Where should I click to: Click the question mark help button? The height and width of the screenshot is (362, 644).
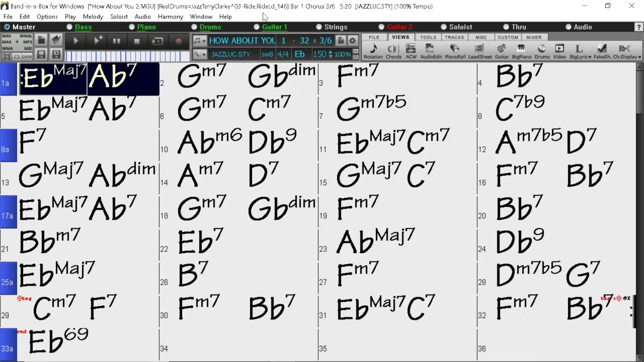(x=638, y=27)
